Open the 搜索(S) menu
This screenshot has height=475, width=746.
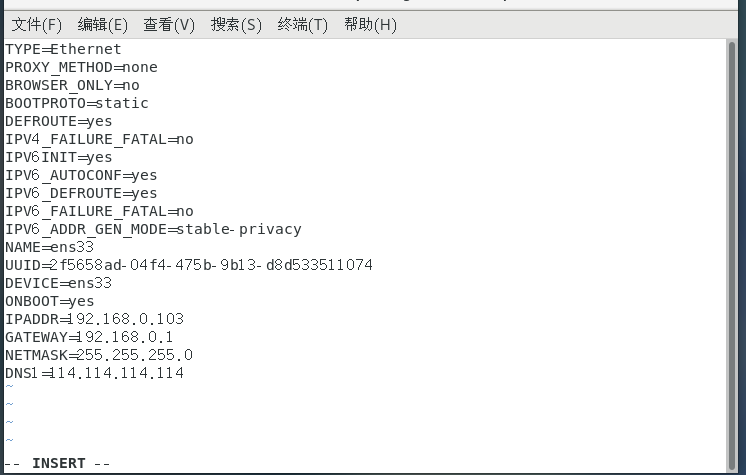coord(236,25)
